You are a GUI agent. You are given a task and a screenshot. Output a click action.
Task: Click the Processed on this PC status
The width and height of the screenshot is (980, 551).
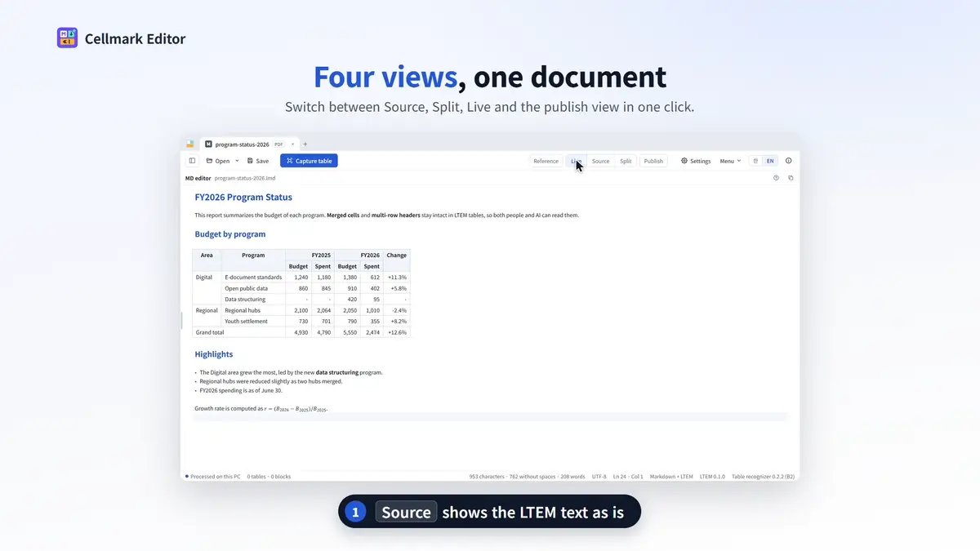pos(212,476)
